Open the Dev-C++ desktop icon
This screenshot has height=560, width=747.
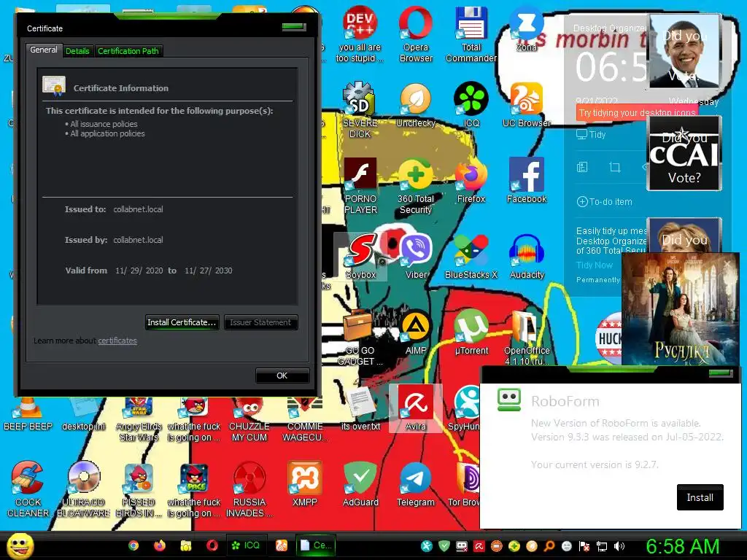point(360,34)
